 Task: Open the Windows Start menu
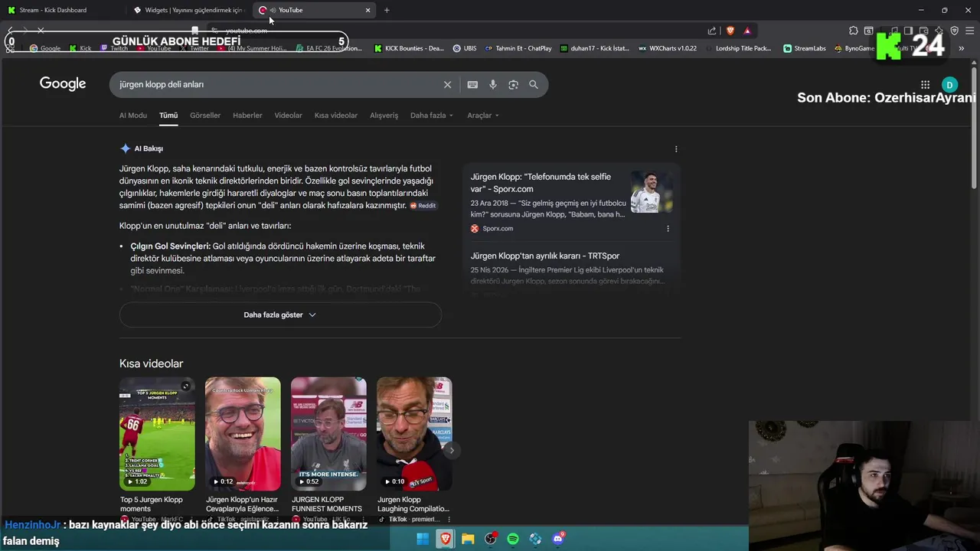pos(423,539)
